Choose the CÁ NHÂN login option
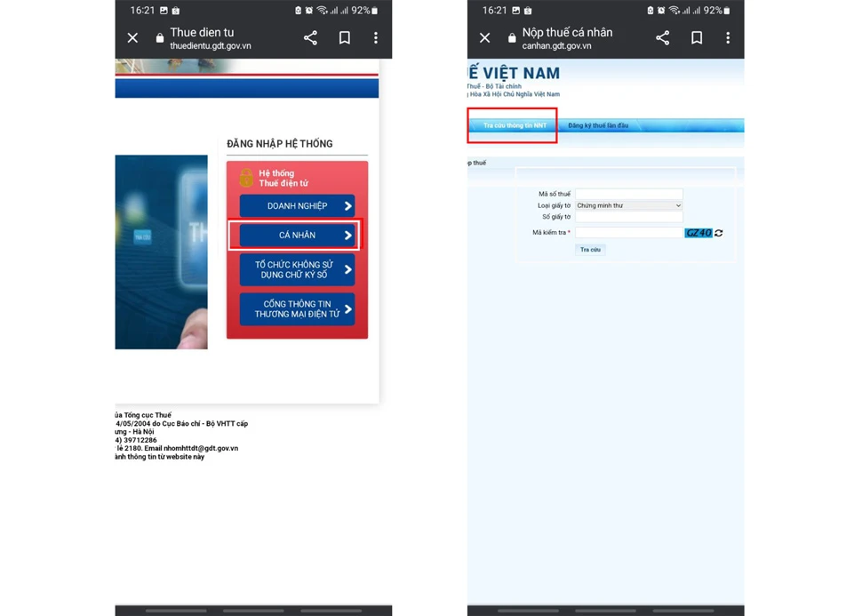 coord(297,236)
